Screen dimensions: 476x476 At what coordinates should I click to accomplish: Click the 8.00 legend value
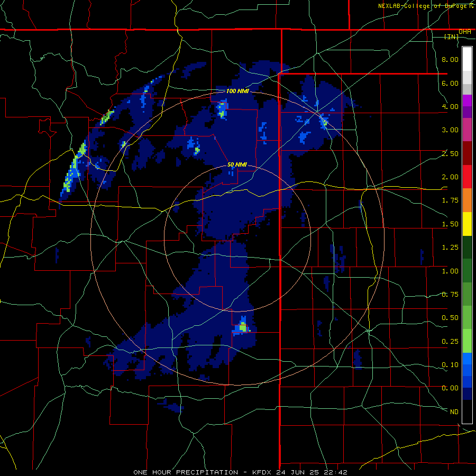(450, 59)
